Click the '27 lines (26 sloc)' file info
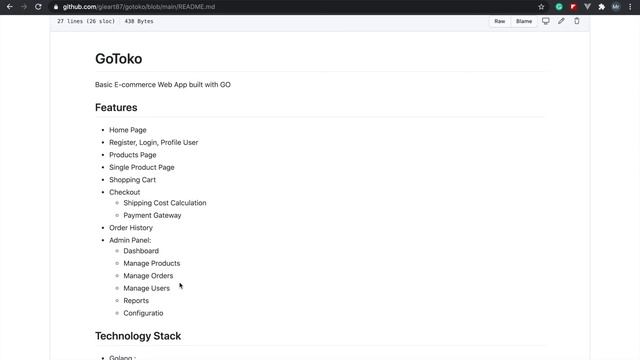This screenshot has height=360, width=640. pos(86,21)
